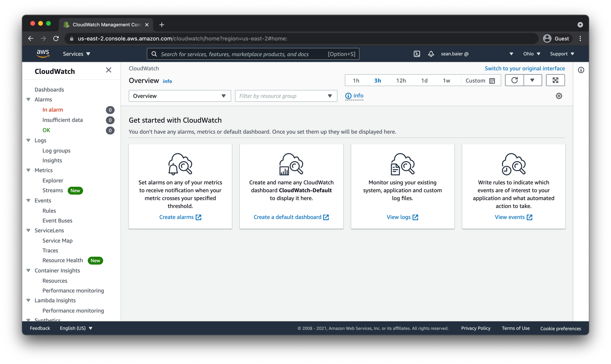Click the refresh dashboard icon button

(x=514, y=80)
